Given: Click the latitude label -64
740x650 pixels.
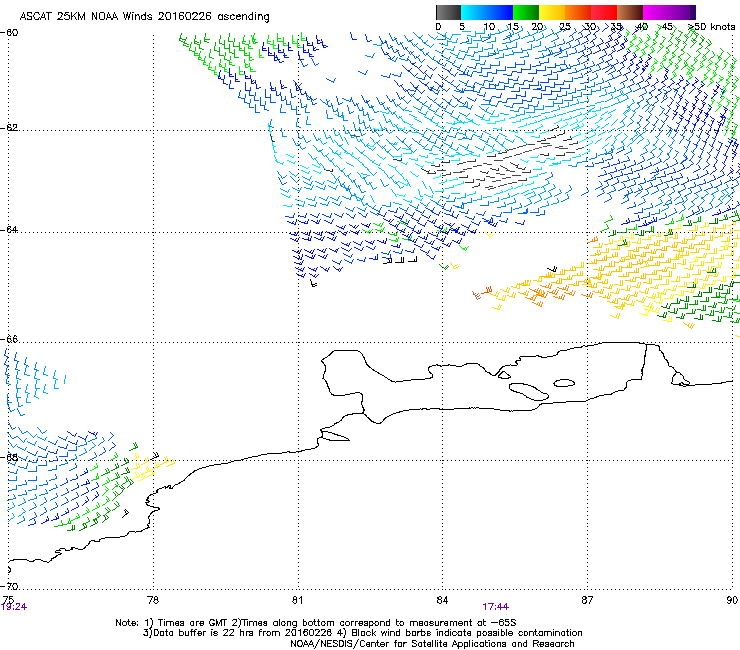Looking at the screenshot, I should click(x=9, y=230).
